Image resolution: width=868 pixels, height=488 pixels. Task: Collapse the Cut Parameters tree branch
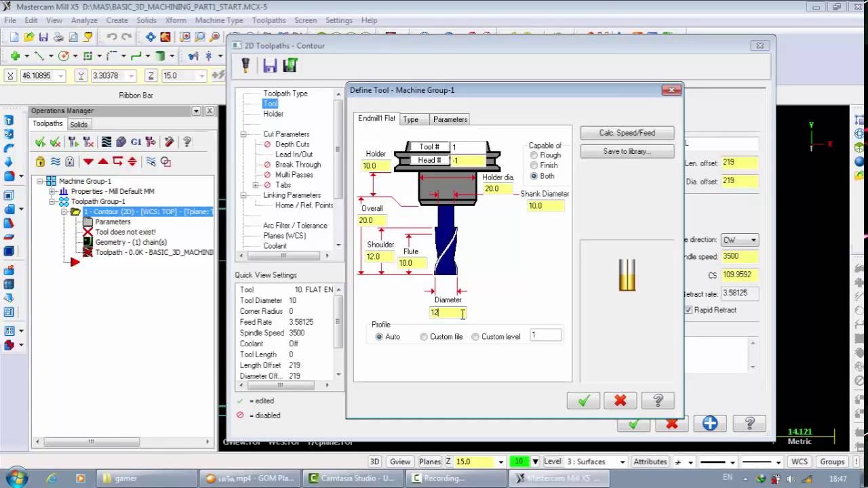[243, 134]
